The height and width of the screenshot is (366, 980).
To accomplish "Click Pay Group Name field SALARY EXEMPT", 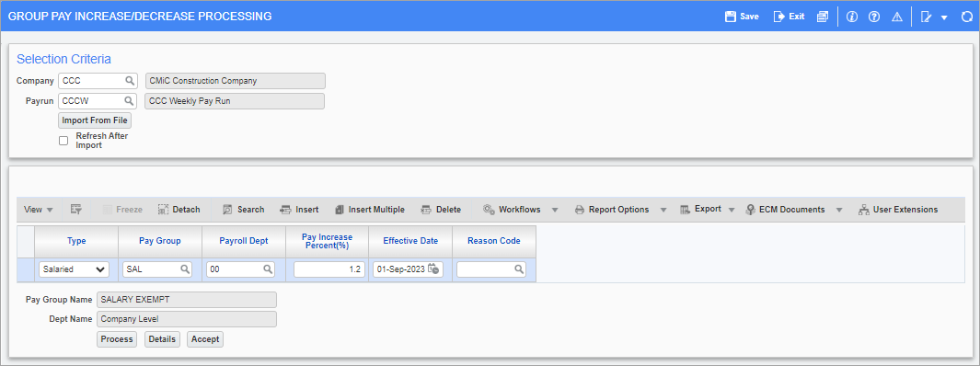I will [x=186, y=300].
